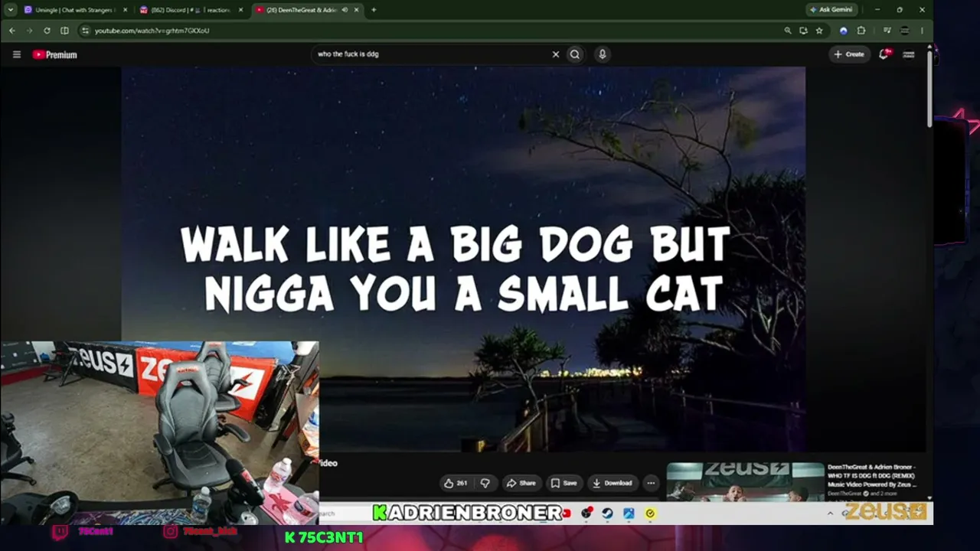Viewport: 980px width, 551px height.
Task: Open the WHO TF IS DDG remix title
Action: click(x=871, y=475)
